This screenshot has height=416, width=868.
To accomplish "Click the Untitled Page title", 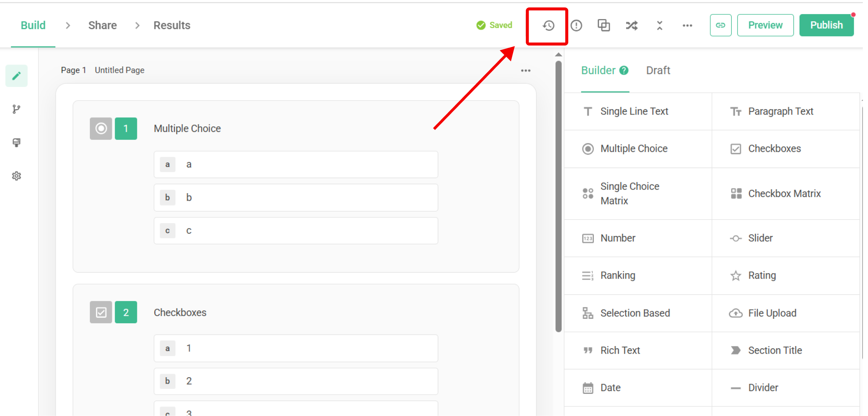I will (119, 70).
